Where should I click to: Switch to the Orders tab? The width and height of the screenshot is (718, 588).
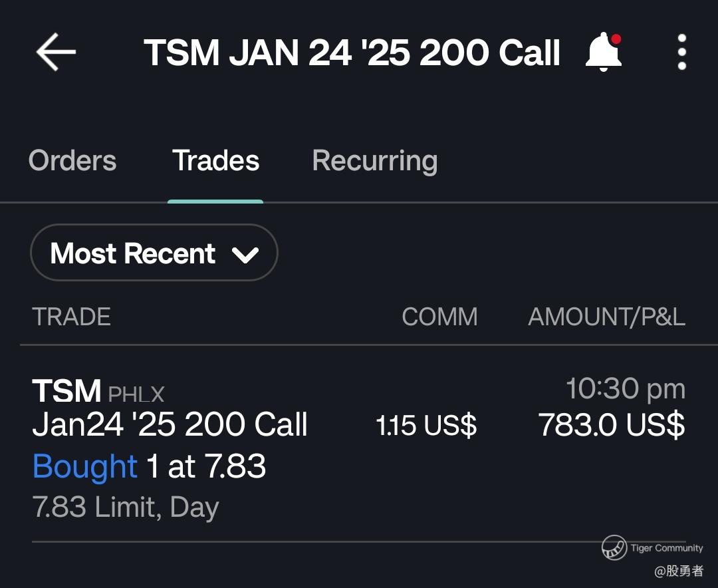(x=72, y=161)
